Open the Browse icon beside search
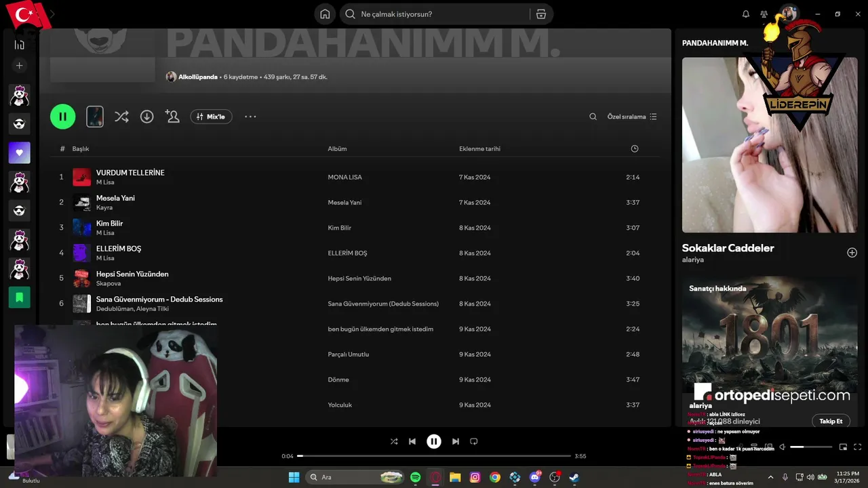868x488 pixels. pos(540,14)
